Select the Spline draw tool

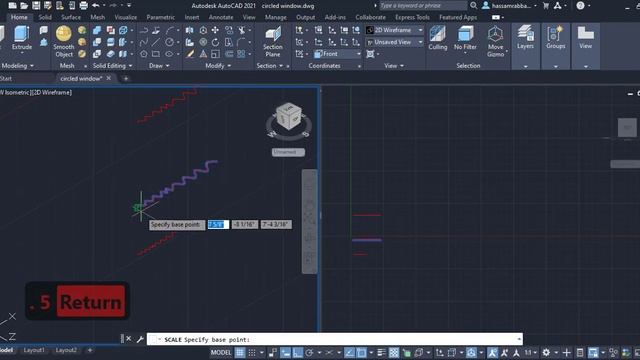click(x=144, y=42)
